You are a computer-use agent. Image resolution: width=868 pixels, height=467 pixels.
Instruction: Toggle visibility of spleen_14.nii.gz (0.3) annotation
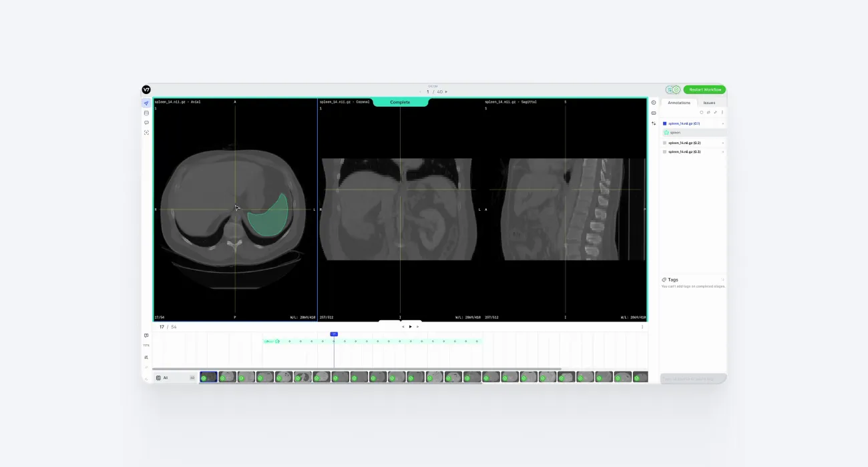coord(664,151)
